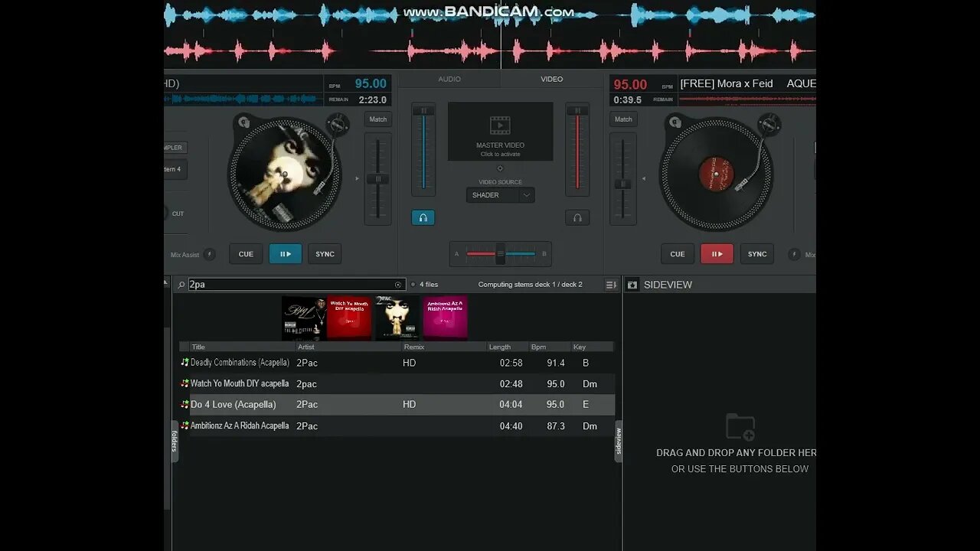Select the 2Pac praying hands cover thumbnail

(x=397, y=318)
